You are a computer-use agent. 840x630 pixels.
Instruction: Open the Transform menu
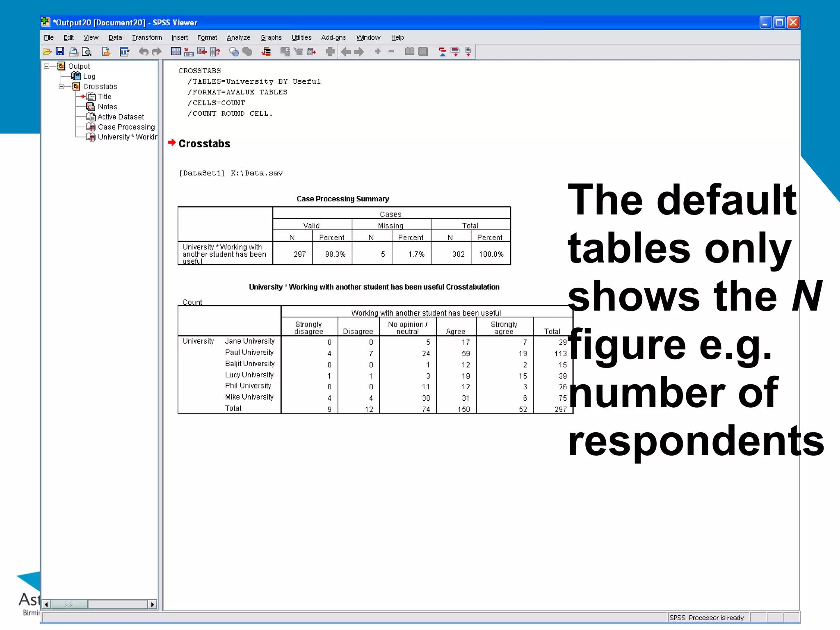coord(147,38)
